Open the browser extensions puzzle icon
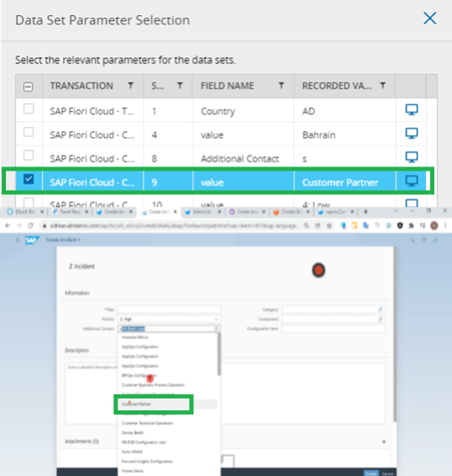This screenshot has height=476, width=452. pyautogui.click(x=412, y=225)
